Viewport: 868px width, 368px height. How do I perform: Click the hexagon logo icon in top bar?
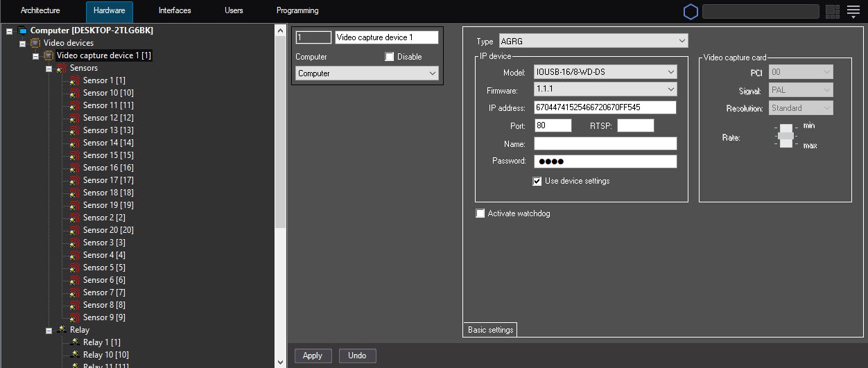tap(691, 11)
